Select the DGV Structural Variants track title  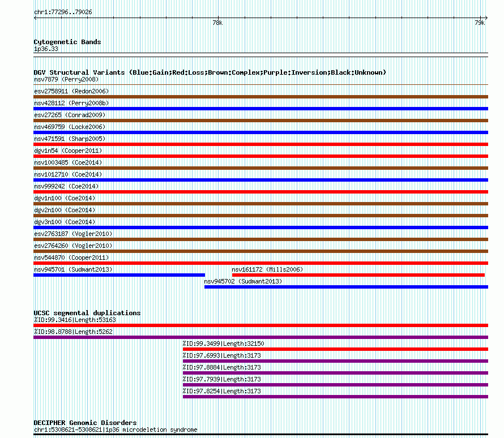pos(210,72)
